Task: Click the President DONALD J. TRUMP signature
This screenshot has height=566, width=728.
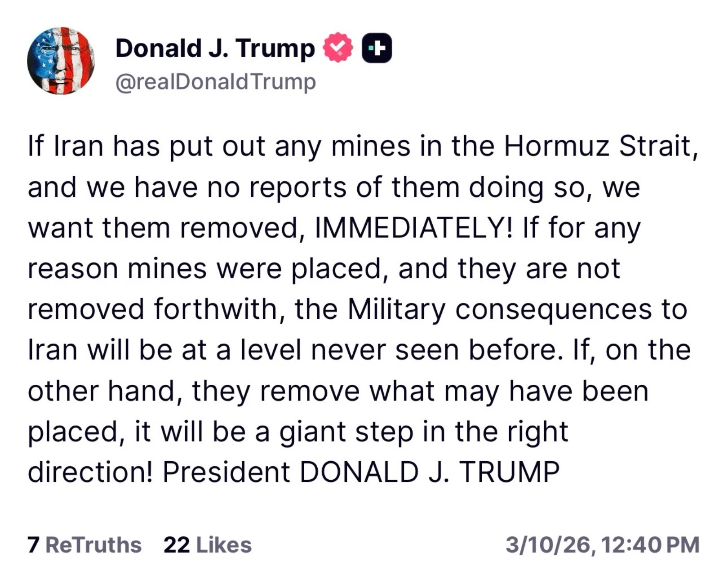Action: [x=361, y=472]
